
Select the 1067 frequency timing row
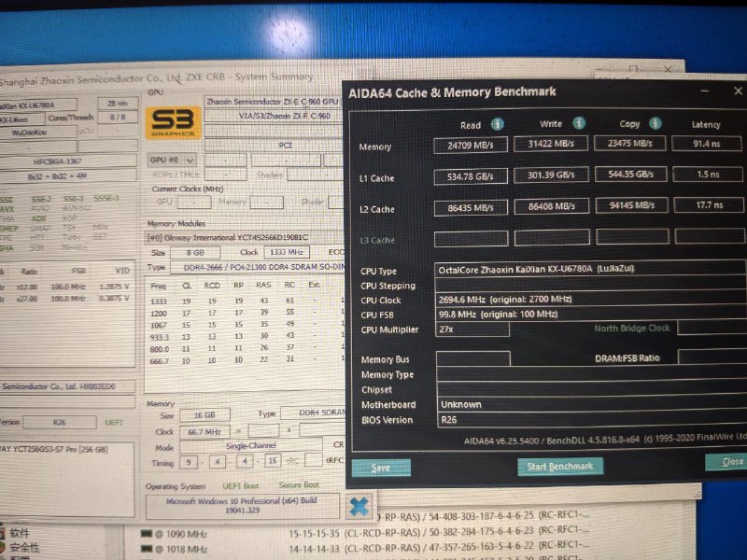point(245,325)
